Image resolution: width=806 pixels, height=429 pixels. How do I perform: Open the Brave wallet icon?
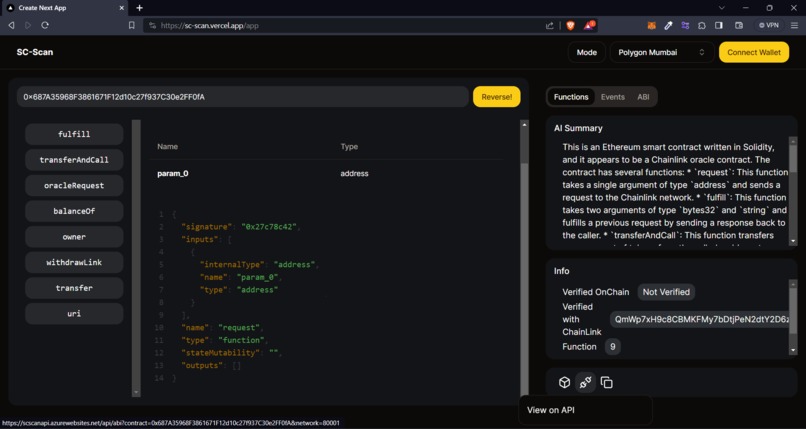tap(739, 25)
